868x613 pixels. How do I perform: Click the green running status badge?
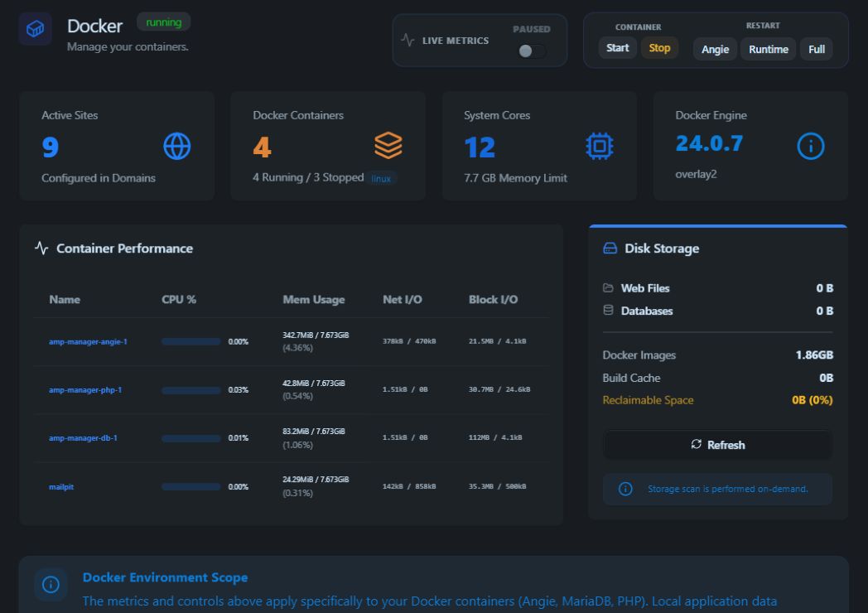(x=163, y=22)
